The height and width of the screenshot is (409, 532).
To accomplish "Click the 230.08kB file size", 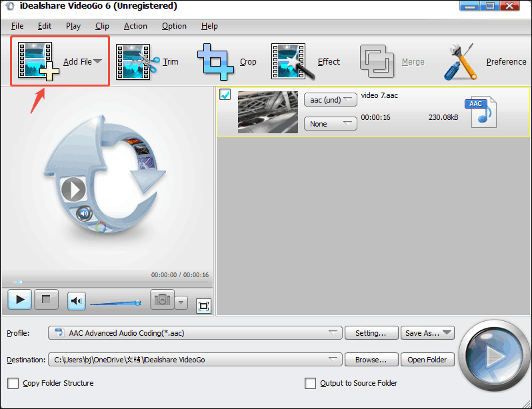I will coord(443,117).
